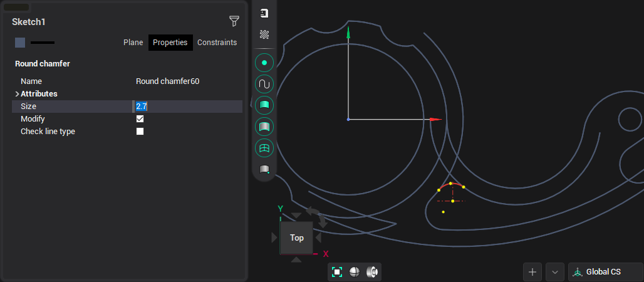Image resolution: width=644 pixels, height=282 pixels.
Task: Open the Global CS selector
Action: click(605, 272)
